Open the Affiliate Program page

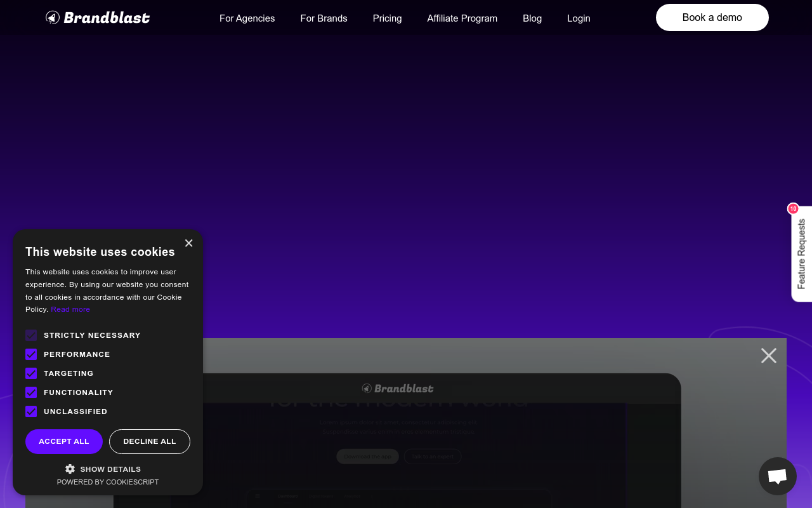point(462,18)
